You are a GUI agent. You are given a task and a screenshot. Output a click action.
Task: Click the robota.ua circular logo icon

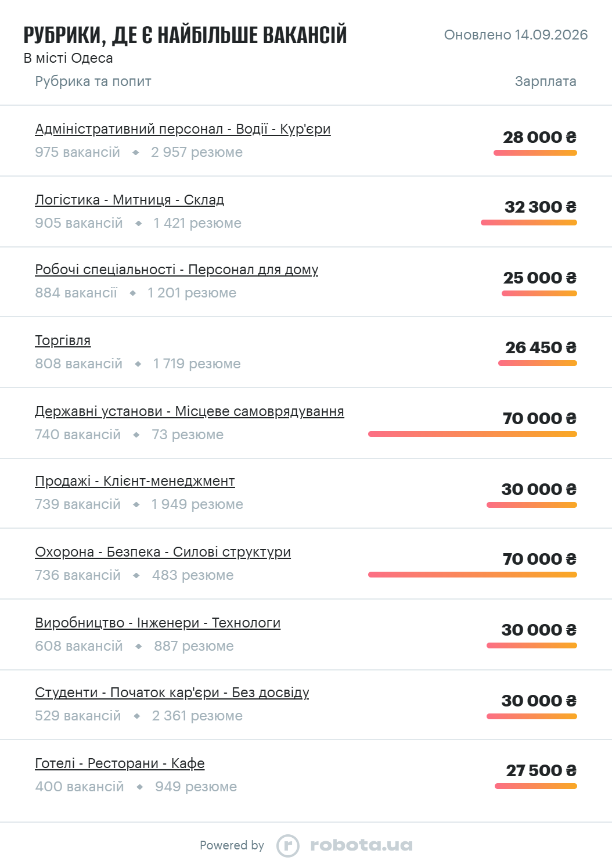pos(287,845)
